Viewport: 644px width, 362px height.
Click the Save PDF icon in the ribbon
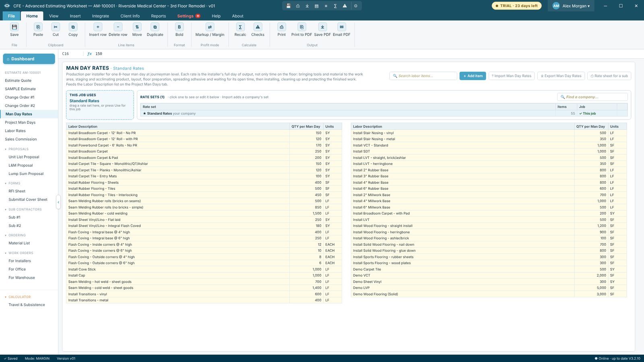click(x=322, y=27)
